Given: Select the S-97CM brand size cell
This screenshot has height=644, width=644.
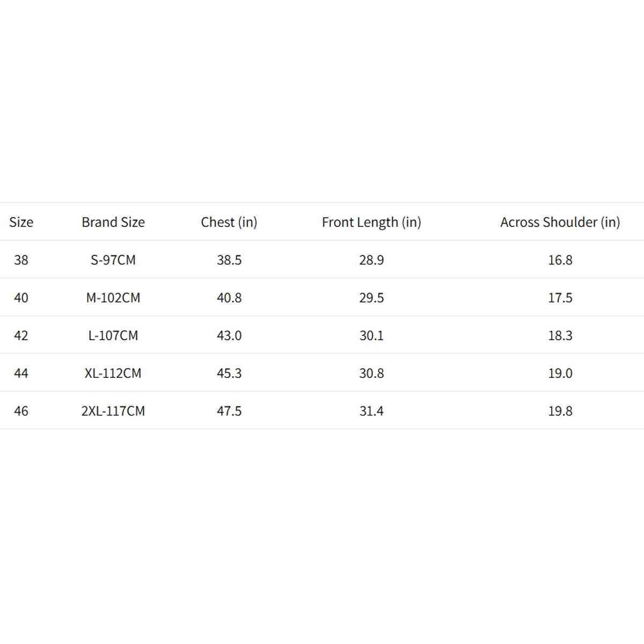Looking at the screenshot, I should (x=113, y=260).
